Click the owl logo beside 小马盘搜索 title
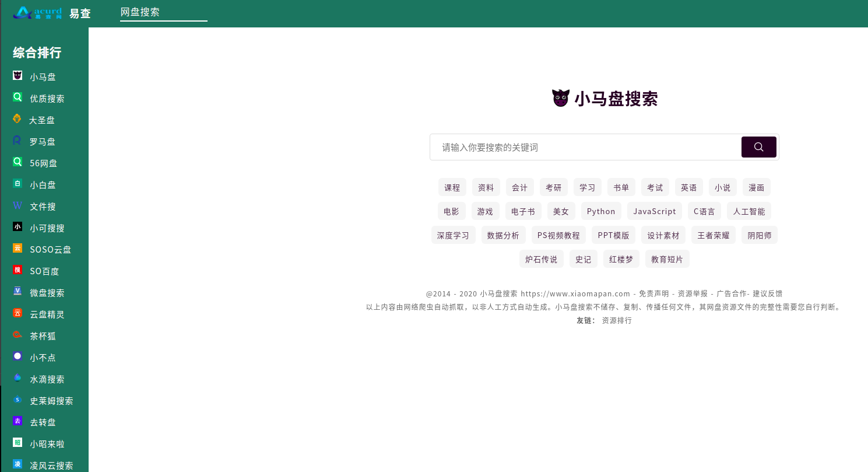 560,98
